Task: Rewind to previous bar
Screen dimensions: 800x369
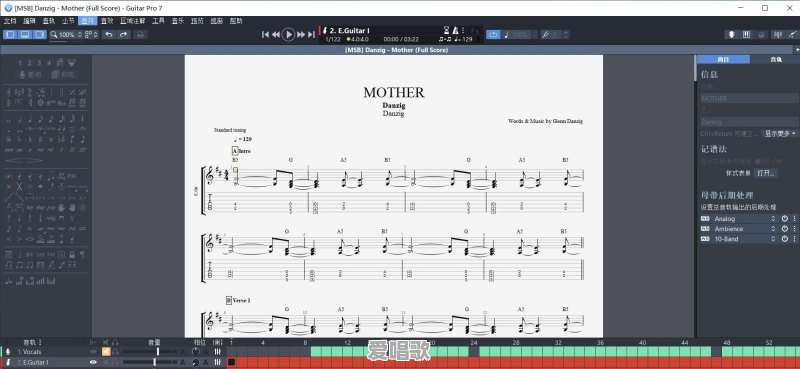Action: tap(276, 34)
